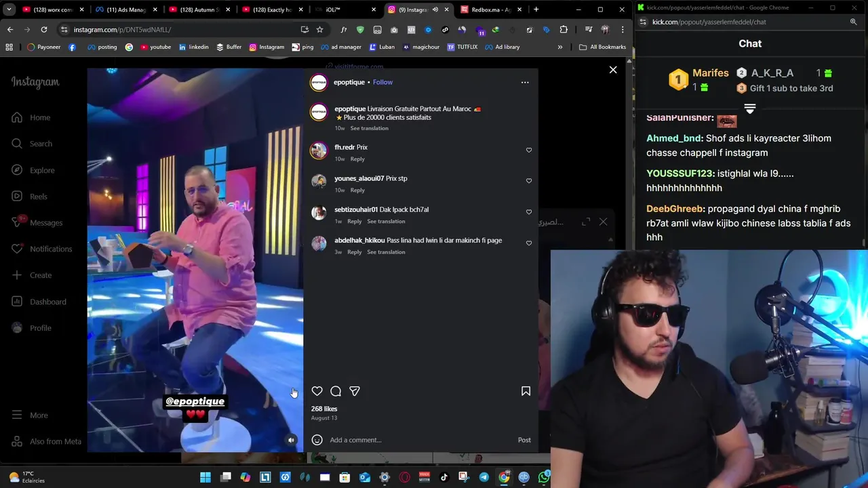
Task: Click the Instagram logo
Action: tap(35, 82)
